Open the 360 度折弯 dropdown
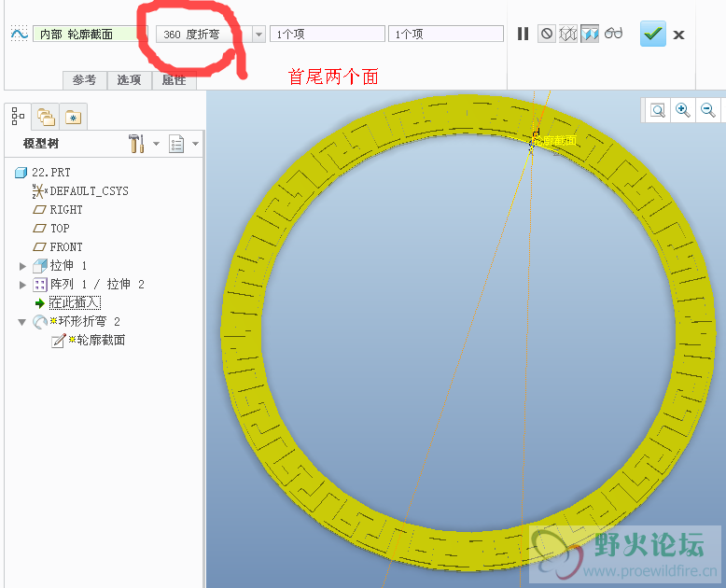Screen dimensions: 726x588 (258, 35)
